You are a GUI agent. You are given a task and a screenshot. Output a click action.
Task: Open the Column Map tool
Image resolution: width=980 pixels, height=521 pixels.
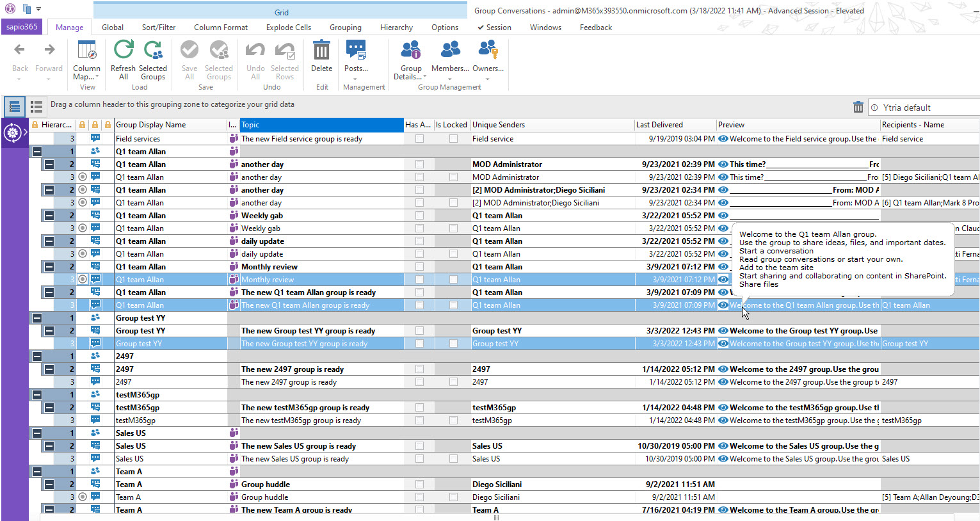[x=86, y=51]
